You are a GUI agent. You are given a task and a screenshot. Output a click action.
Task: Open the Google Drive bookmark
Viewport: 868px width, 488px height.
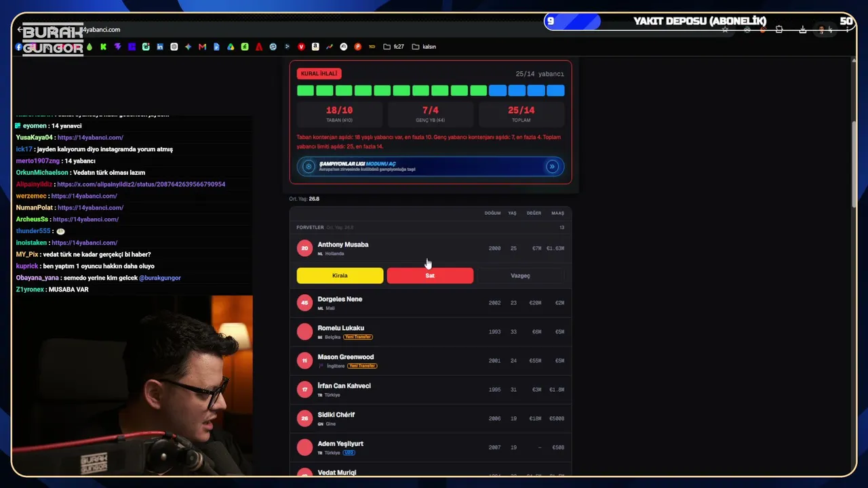[231, 47]
